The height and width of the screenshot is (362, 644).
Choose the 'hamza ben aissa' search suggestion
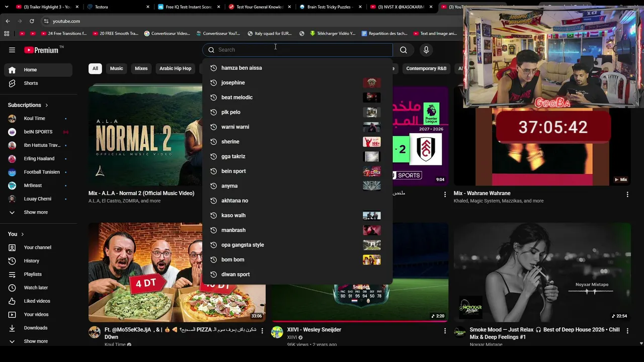pyautogui.click(x=297, y=68)
